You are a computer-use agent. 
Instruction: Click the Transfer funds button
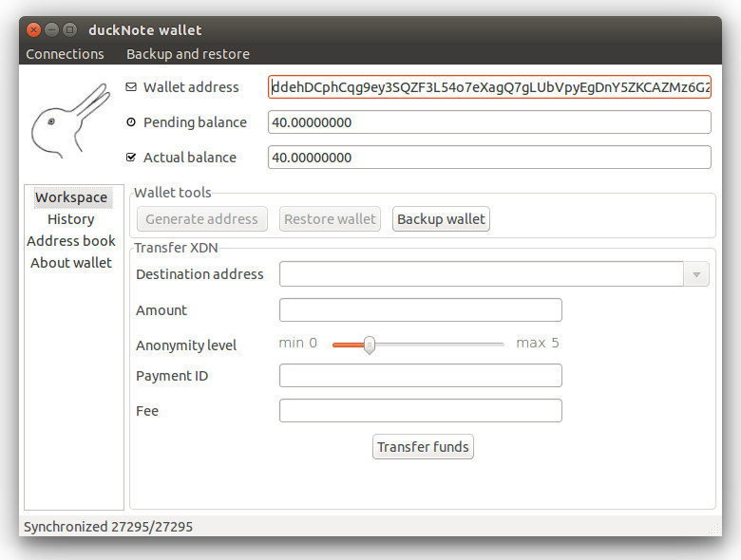[x=423, y=447]
